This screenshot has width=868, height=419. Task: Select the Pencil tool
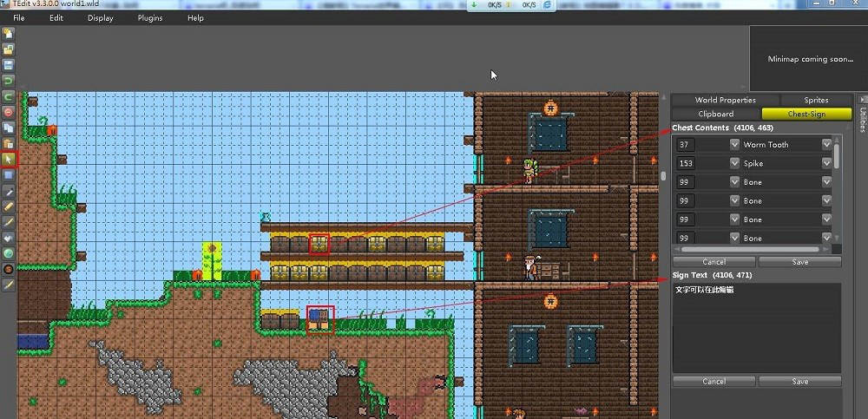(x=9, y=206)
